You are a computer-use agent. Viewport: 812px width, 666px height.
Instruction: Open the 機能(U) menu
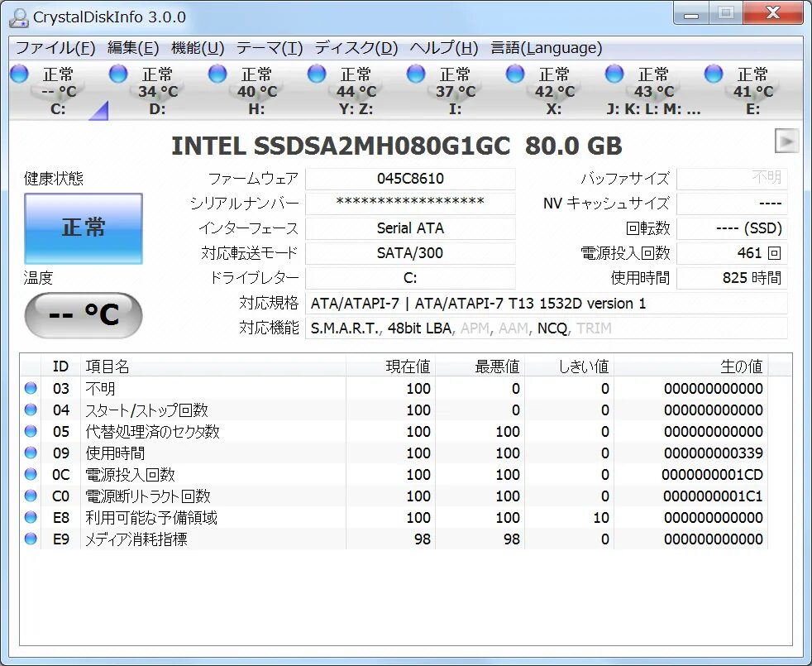point(198,48)
